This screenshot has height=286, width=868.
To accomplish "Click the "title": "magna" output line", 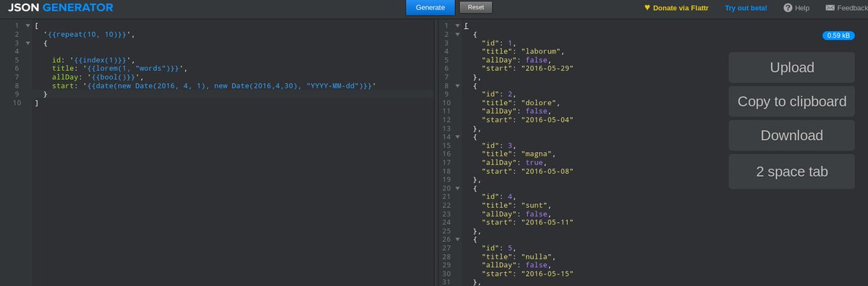I will (x=518, y=153).
